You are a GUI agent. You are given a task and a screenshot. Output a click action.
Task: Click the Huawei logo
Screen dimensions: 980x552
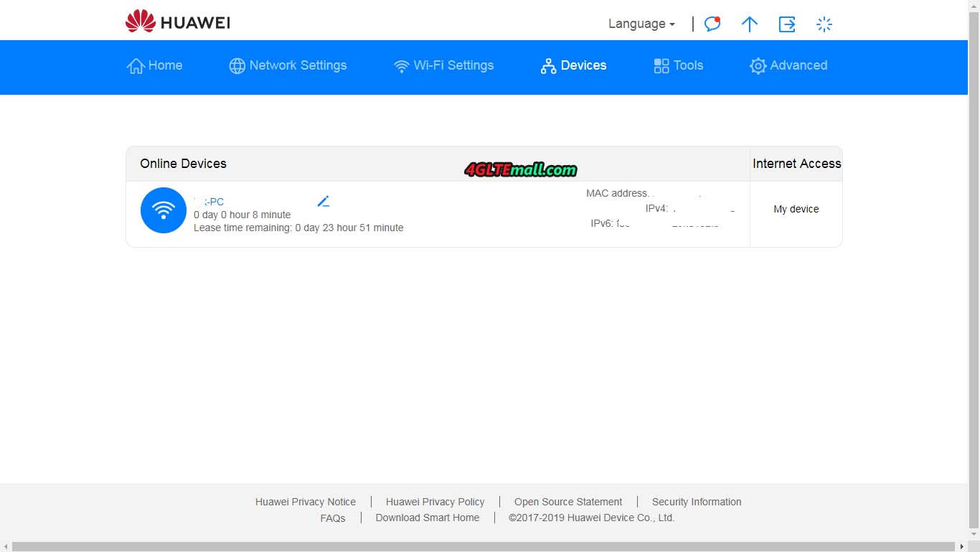pyautogui.click(x=177, y=22)
